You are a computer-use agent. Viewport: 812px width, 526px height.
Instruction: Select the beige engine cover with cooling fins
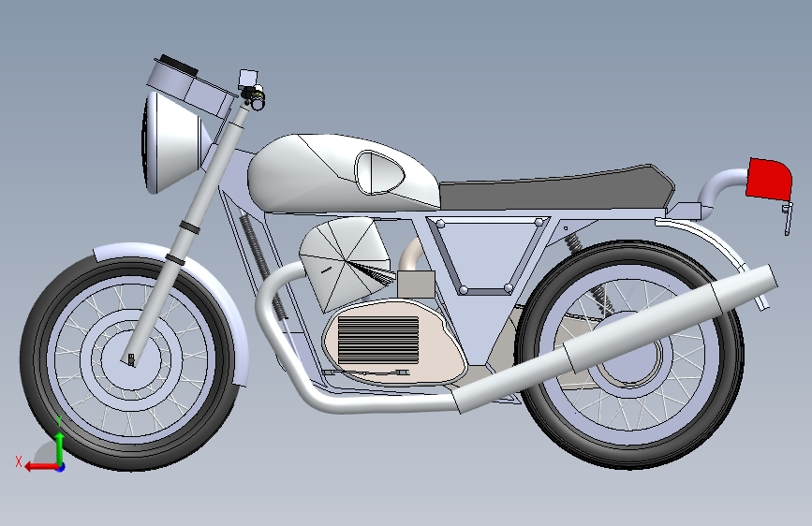[394, 342]
